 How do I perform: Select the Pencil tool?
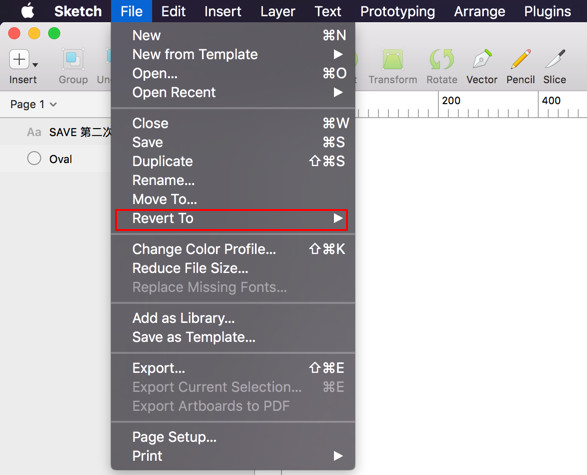(520, 59)
